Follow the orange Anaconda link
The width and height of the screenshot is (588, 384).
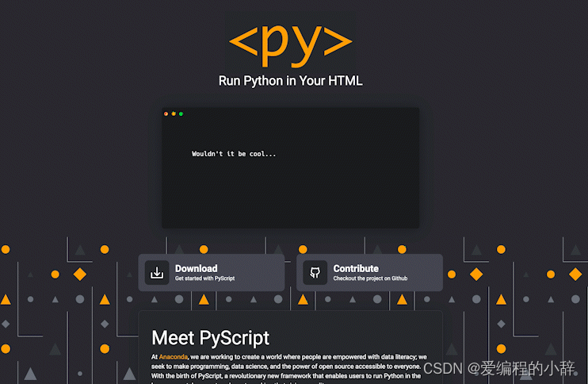click(x=174, y=356)
